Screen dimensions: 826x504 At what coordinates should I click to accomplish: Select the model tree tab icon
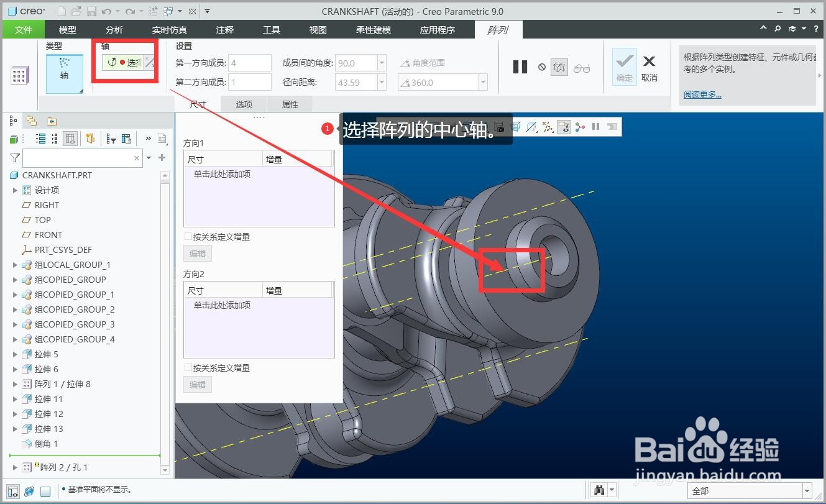pyautogui.click(x=14, y=121)
